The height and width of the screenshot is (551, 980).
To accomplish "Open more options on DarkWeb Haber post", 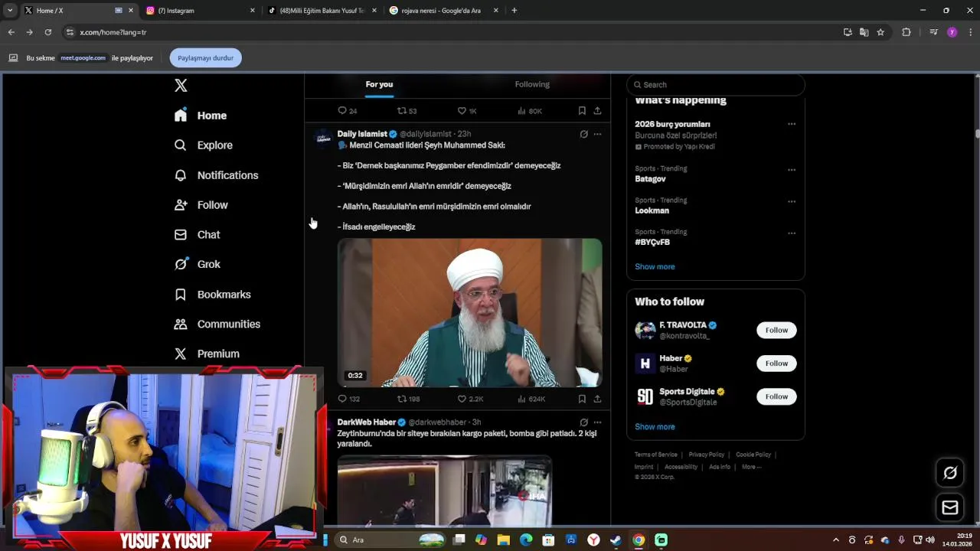I will coord(597,422).
